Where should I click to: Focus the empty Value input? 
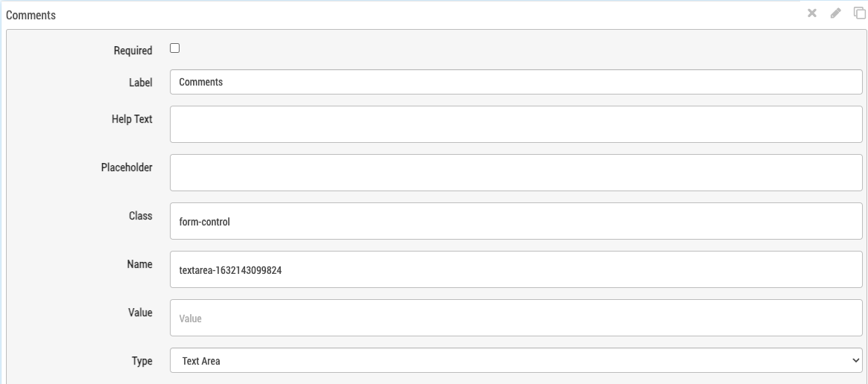(x=516, y=318)
